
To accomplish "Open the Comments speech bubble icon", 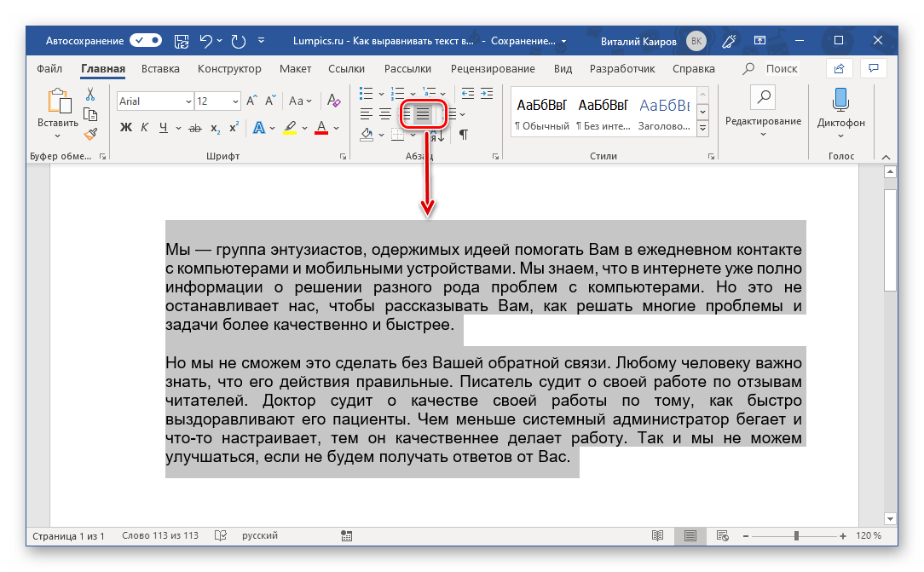I will tap(872, 68).
